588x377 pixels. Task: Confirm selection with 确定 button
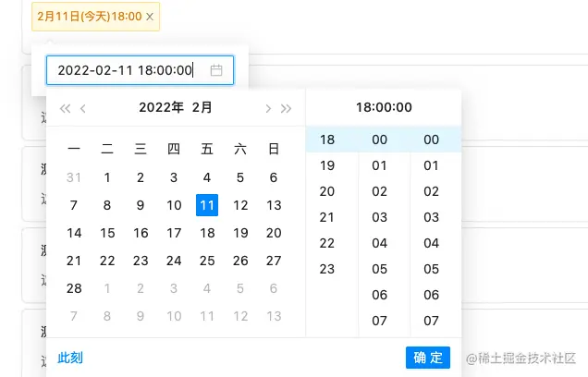427,358
